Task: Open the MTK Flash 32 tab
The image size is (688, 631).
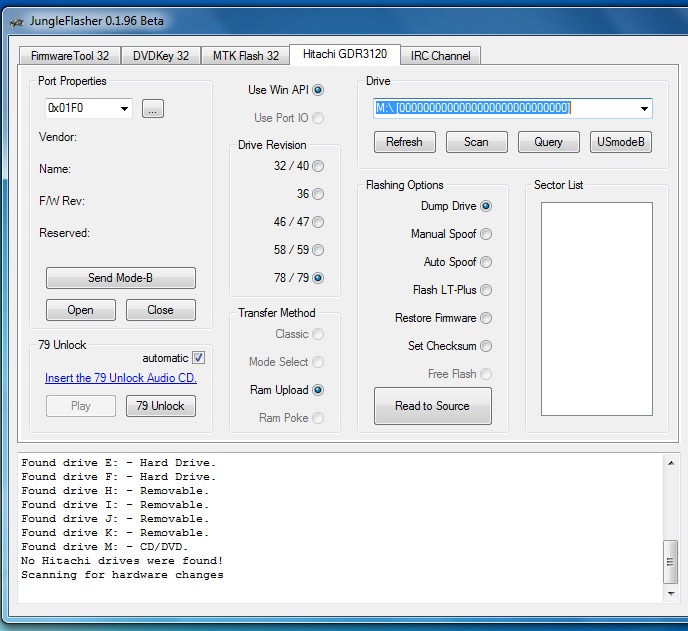Action: point(245,56)
